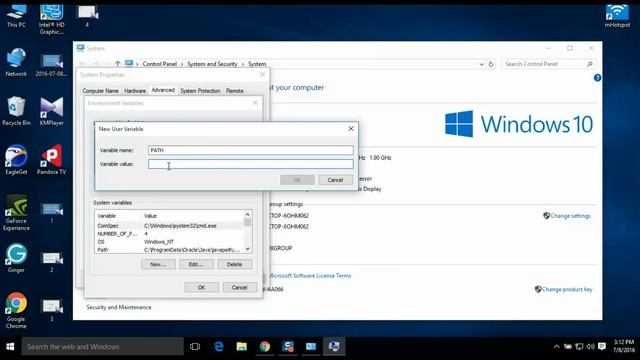
Task: Open File Explorer from taskbar
Action: coord(242,347)
